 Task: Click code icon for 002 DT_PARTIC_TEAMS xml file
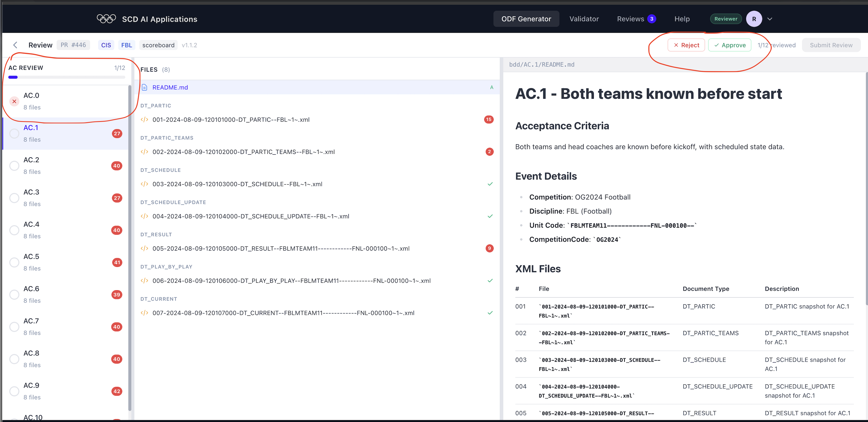click(145, 152)
